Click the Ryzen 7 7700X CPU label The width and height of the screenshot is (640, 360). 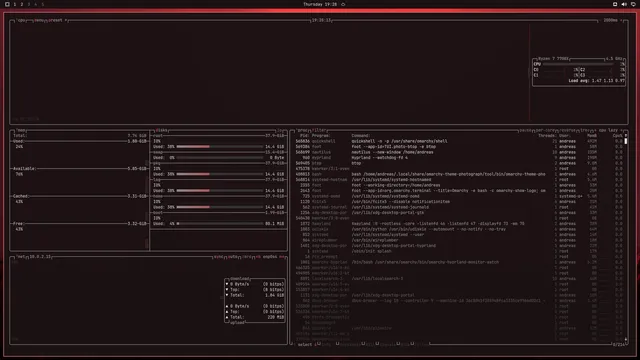tap(553, 59)
